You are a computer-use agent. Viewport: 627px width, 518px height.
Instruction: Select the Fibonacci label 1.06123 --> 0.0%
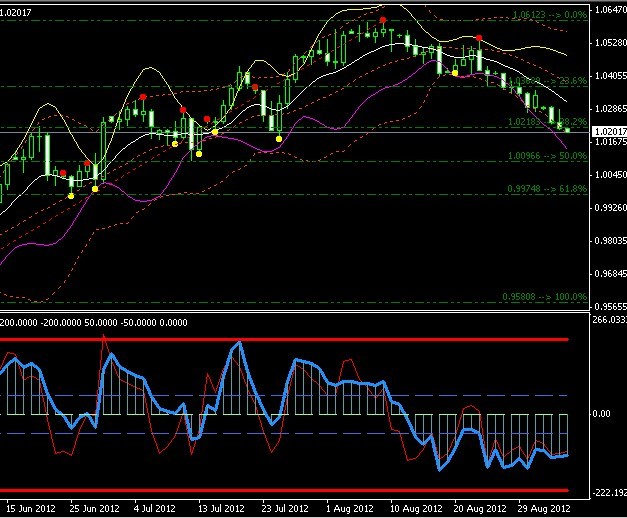point(550,15)
